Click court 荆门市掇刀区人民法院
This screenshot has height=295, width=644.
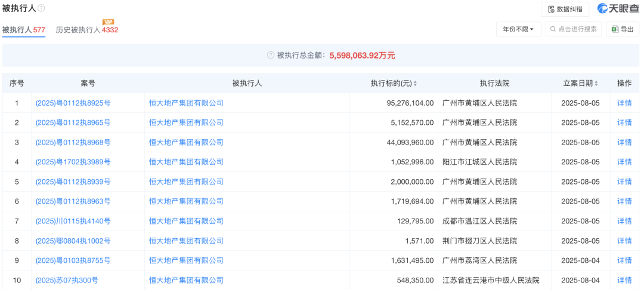point(479,241)
